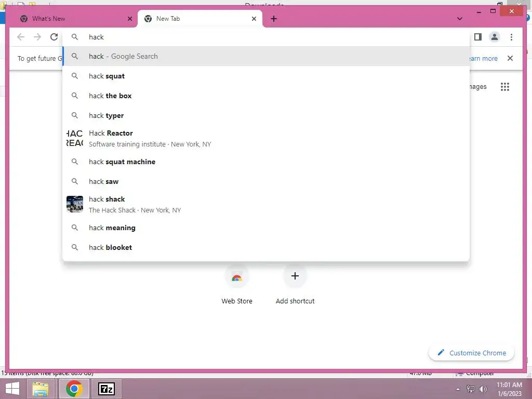Image resolution: width=532 pixels, height=399 pixels.
Task: Pick the 'hack blooket' suggestion
Action: point(267,247)
